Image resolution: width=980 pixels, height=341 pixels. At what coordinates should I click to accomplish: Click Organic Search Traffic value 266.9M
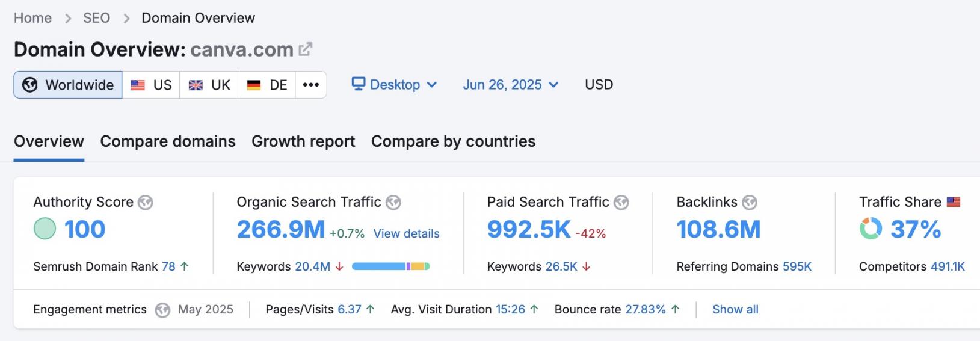pyautogui.click(x=281, y=229)
